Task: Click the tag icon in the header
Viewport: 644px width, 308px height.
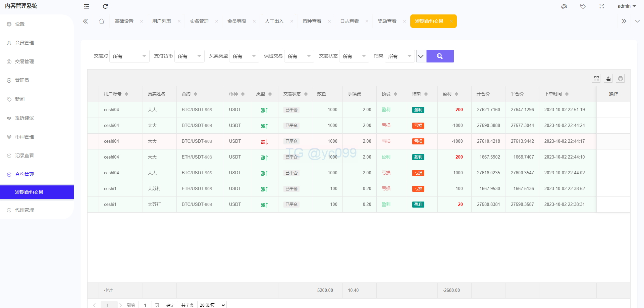Action: (583, 6)
